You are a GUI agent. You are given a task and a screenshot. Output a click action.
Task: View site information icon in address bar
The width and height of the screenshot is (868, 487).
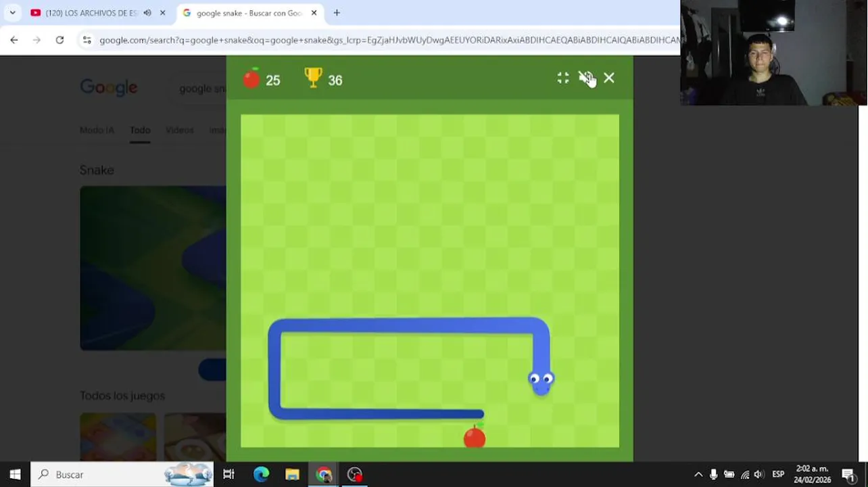(x=87, y=41)
